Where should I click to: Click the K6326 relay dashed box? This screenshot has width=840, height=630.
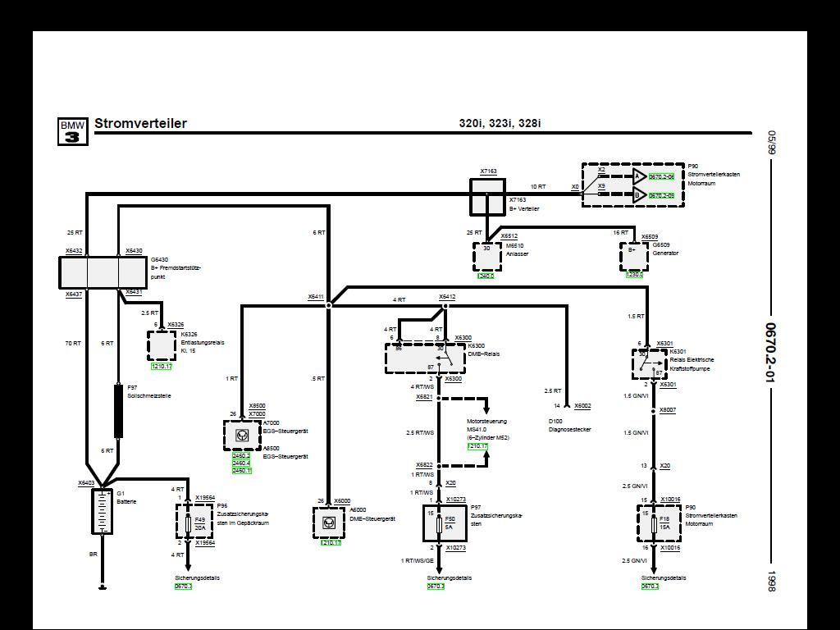tap(162, 345)
